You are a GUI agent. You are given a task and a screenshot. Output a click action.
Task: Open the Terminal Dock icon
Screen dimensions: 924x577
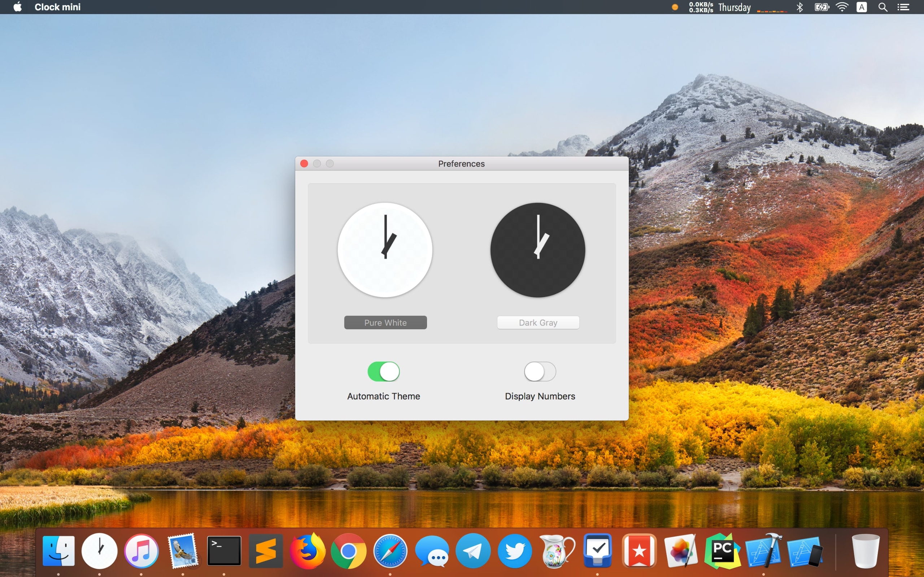[x=224, y=551]
